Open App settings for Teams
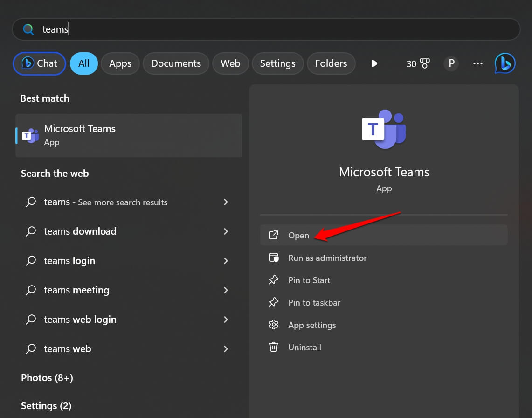Screen dimensions: 532x418 pos(384,325)
